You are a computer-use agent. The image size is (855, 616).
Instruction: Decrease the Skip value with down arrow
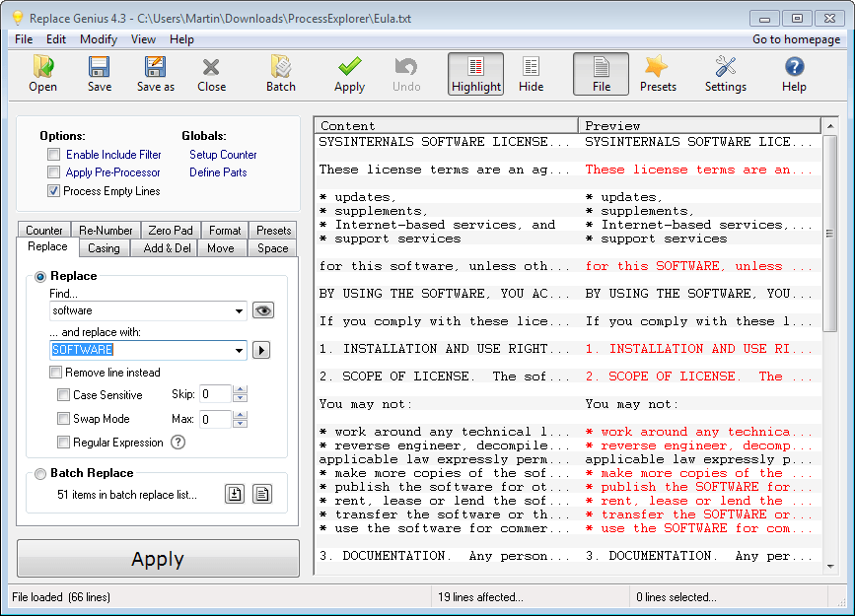(240, 398)
